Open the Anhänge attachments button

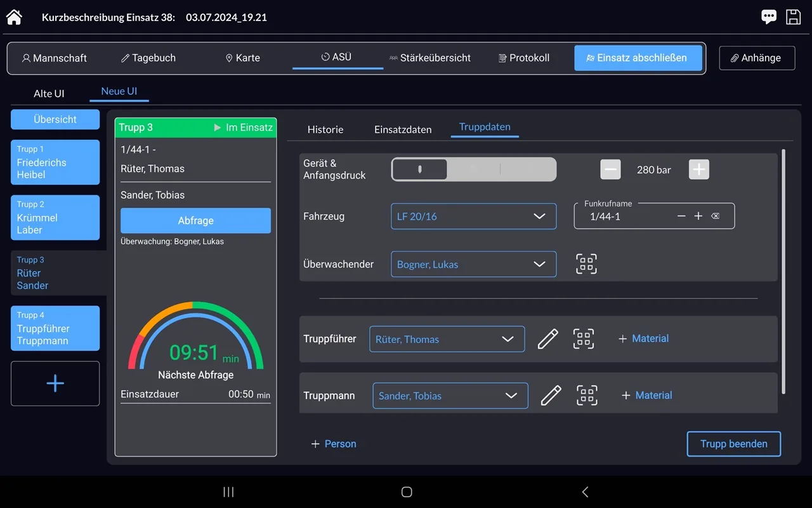pyautogui.click(x=757, y=58)
